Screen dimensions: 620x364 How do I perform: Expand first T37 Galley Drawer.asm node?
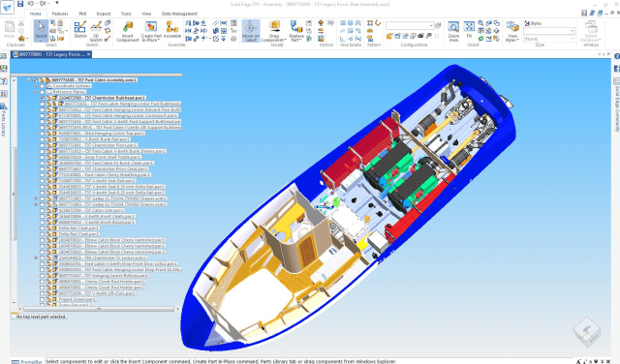coord(36,198)
